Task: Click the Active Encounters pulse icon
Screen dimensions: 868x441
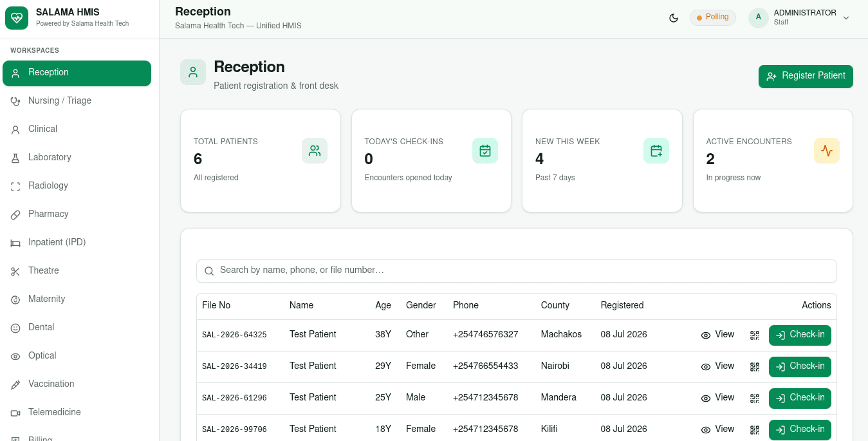Action: point(827,151)
